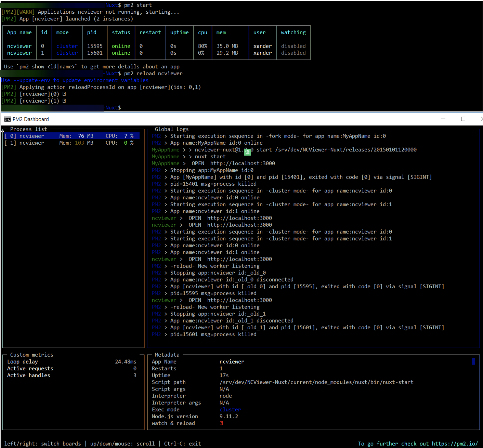Click the red glyph beside watch & reload
This screenshot has width=483, height=448.
coord(221,423)
